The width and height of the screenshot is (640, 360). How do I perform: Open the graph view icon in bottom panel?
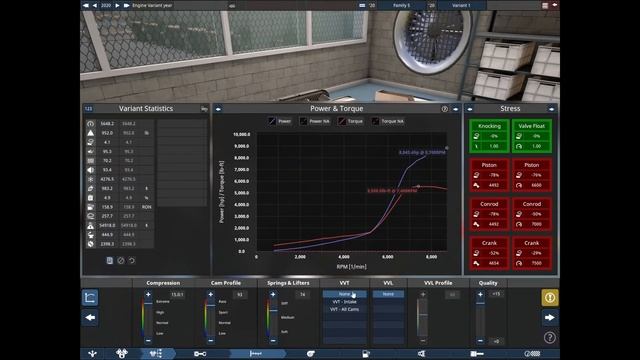pyautogui.click(x=90, y=298)
